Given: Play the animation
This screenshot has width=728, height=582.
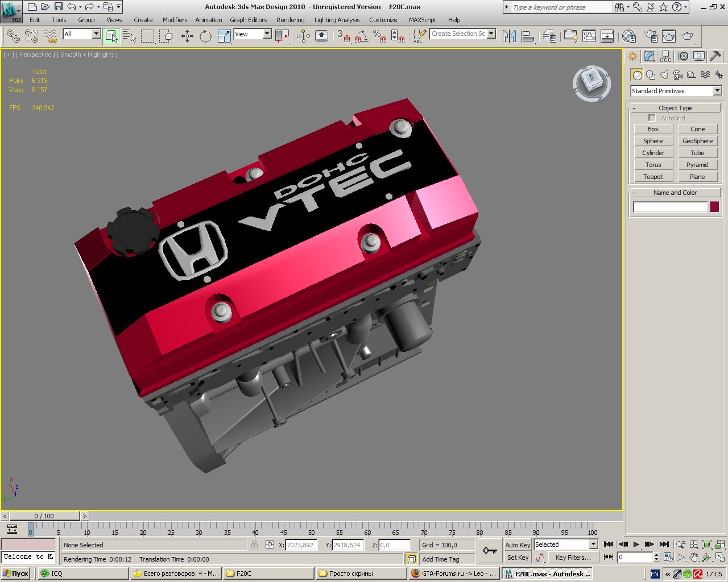Looking at the screenshot, I should [x=636, y=544].
